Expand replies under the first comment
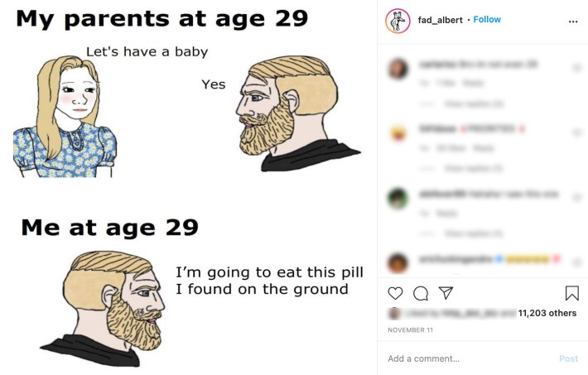This screenshot has width=588, height=375. coord(474,103)
